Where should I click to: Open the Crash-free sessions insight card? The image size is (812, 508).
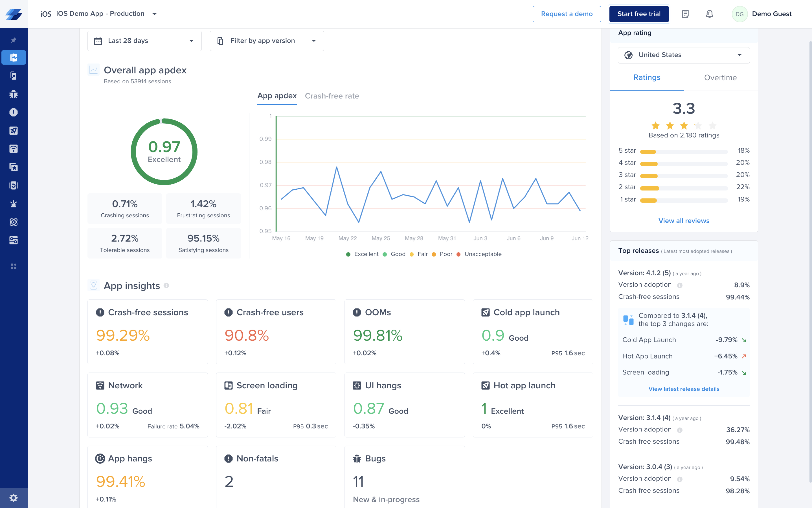pos(148,332)
